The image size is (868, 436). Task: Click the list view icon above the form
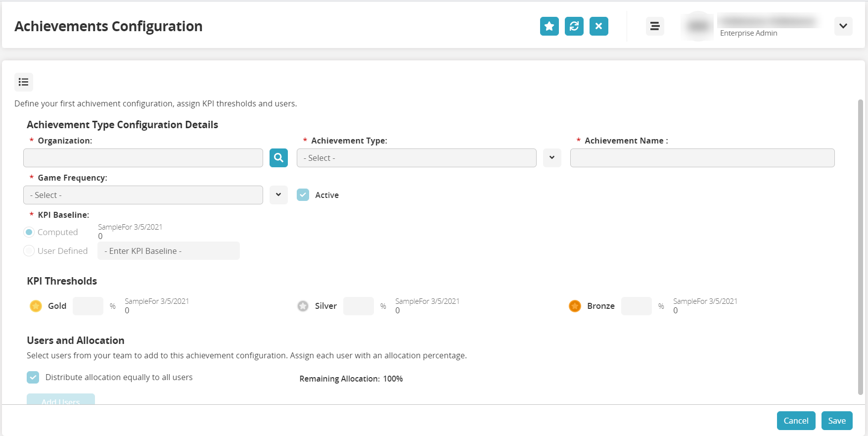(x=24, y=82)
